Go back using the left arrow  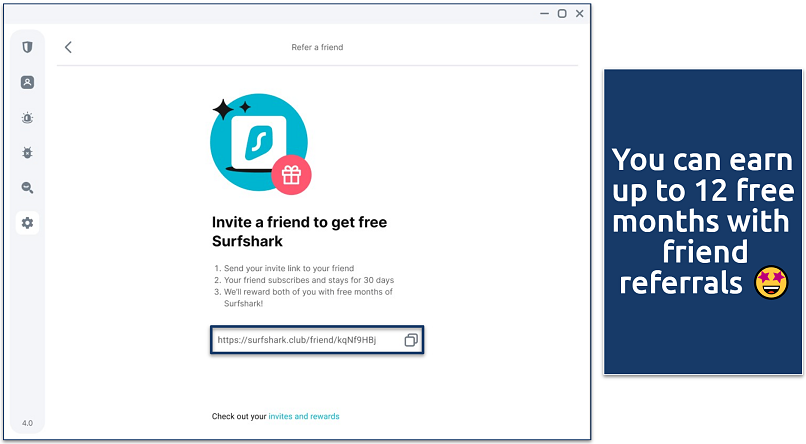pyautogui.click(x=68, y=47)
